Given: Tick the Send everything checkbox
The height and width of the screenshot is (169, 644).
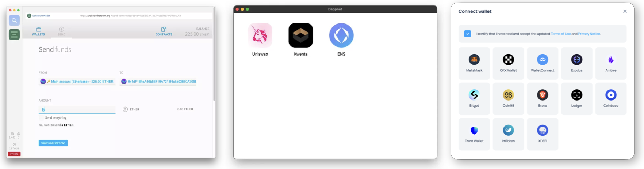Looking at the screenshot, I should pos(41,118).
